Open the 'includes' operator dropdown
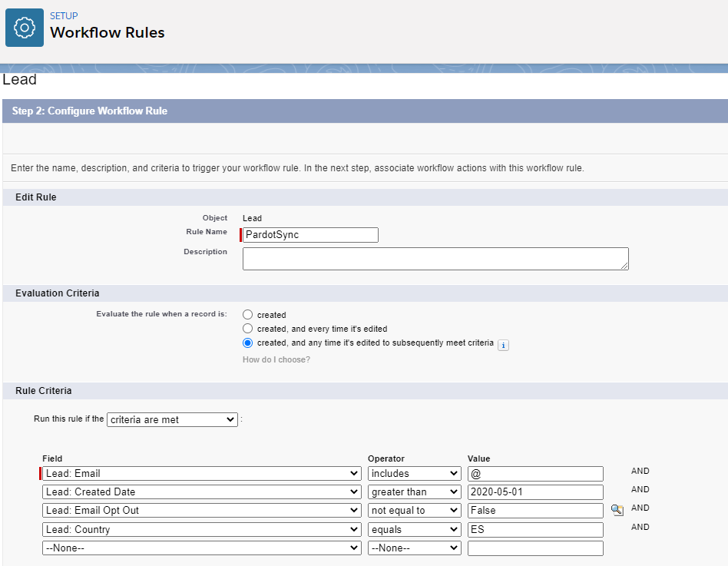728x566 pixels. coord(414,474)
